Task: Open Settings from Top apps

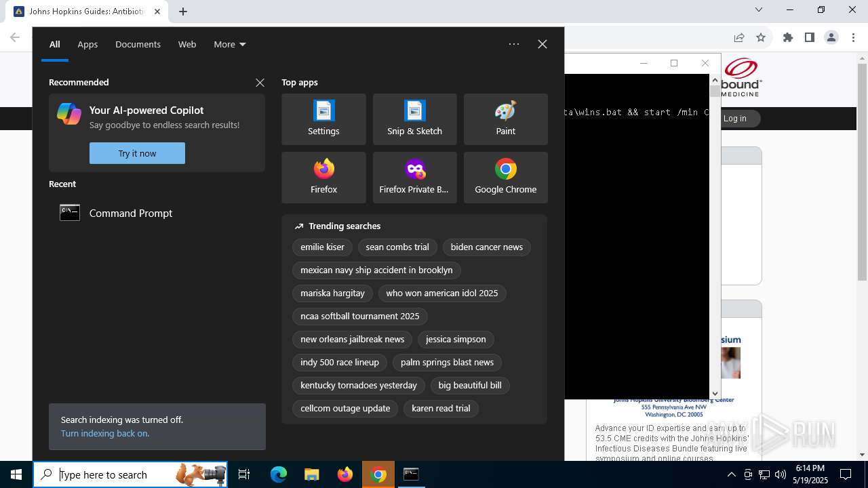Action: point(323,119)
